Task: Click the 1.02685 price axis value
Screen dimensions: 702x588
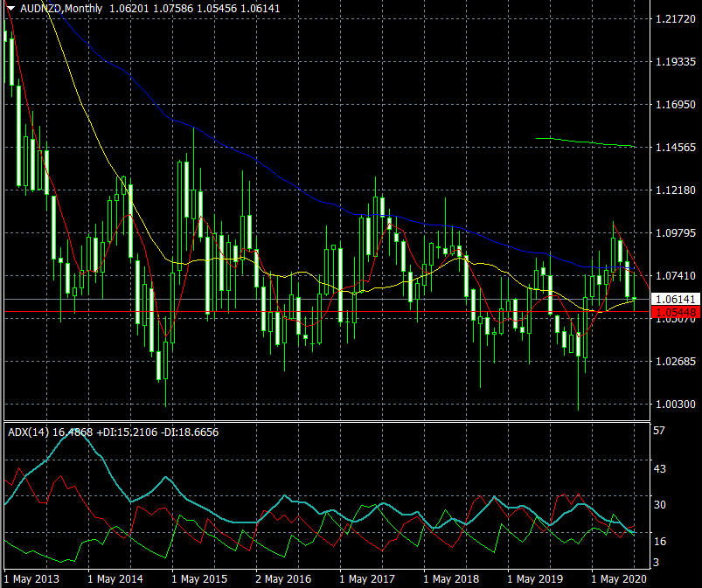Action: 676,361
